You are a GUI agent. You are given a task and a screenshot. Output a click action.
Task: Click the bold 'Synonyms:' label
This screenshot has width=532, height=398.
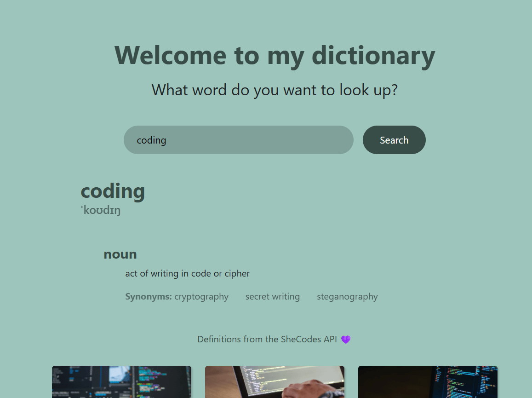[148, 297]
